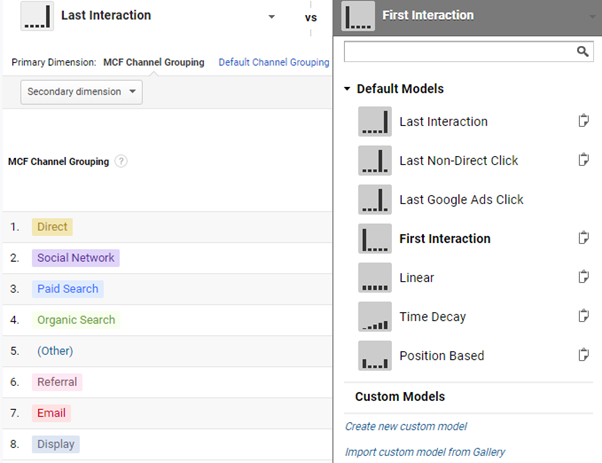Select First Interaction from the model list
Viewport: 602px width, 463px height.
point(444,238)
